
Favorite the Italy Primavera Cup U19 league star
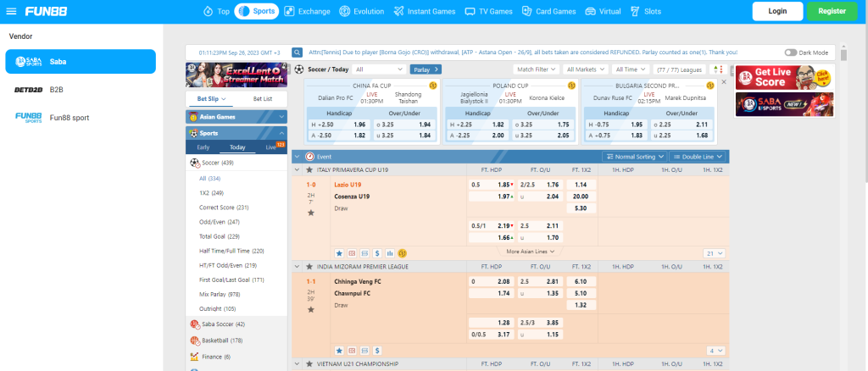pyautogui.click(x=310, y=170)
